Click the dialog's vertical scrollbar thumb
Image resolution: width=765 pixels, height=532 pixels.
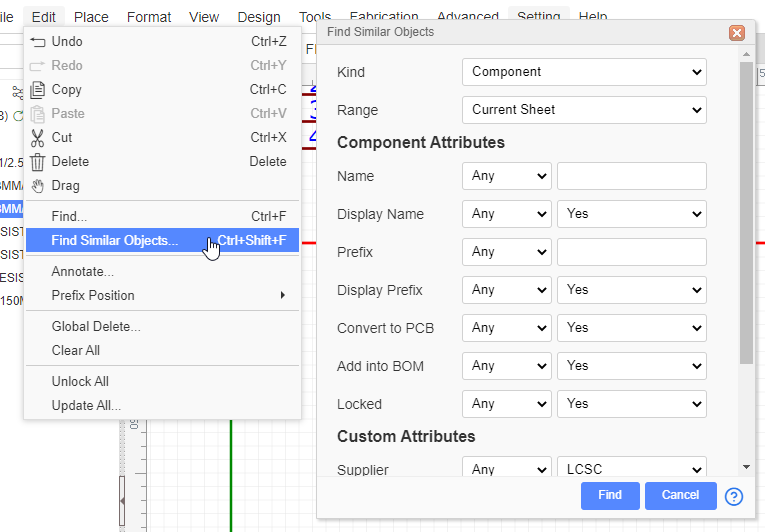click(x=746, y=210)
